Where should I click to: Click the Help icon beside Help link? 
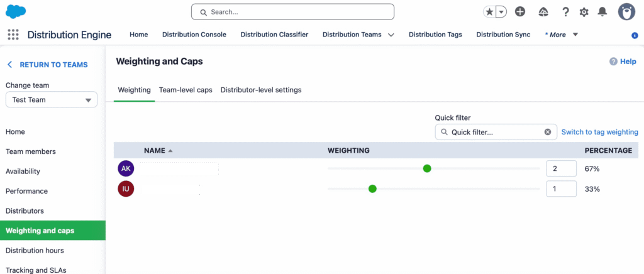tap(613, 62)
